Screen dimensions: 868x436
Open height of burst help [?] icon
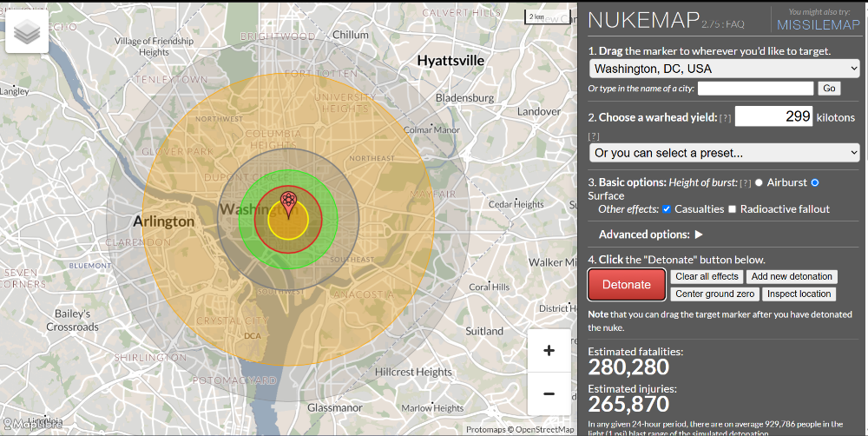pos(745,183)
